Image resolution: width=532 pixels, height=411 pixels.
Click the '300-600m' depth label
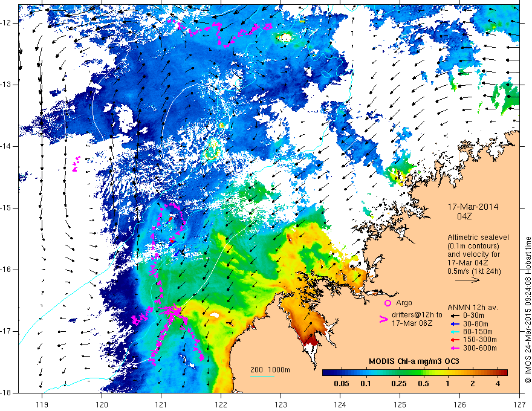[x=480, y=348]
